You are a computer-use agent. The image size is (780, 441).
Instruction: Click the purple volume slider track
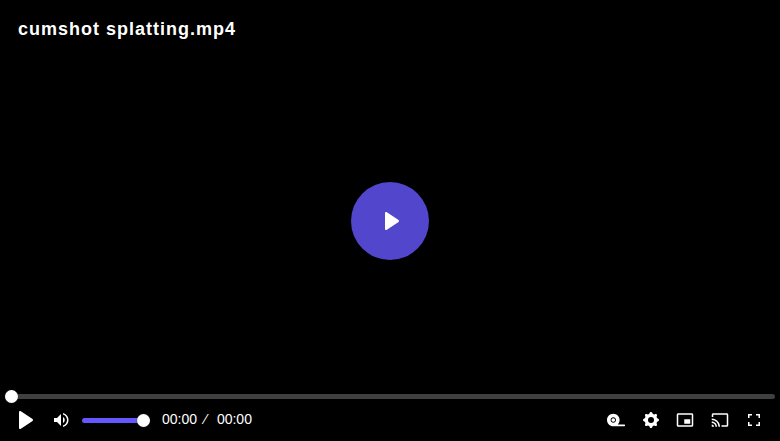[112, 421]
